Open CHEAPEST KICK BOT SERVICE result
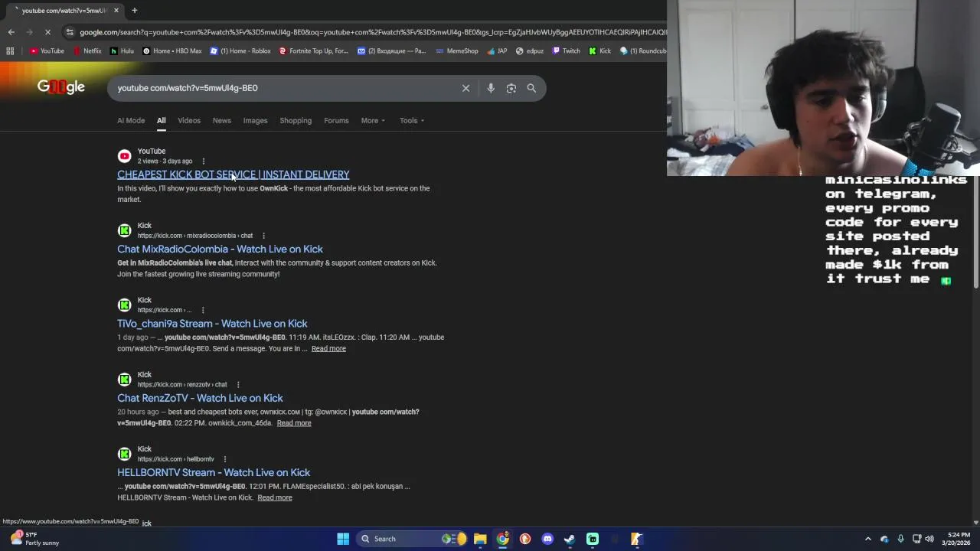This screenshot has height=551, width=980. [234, 174]
